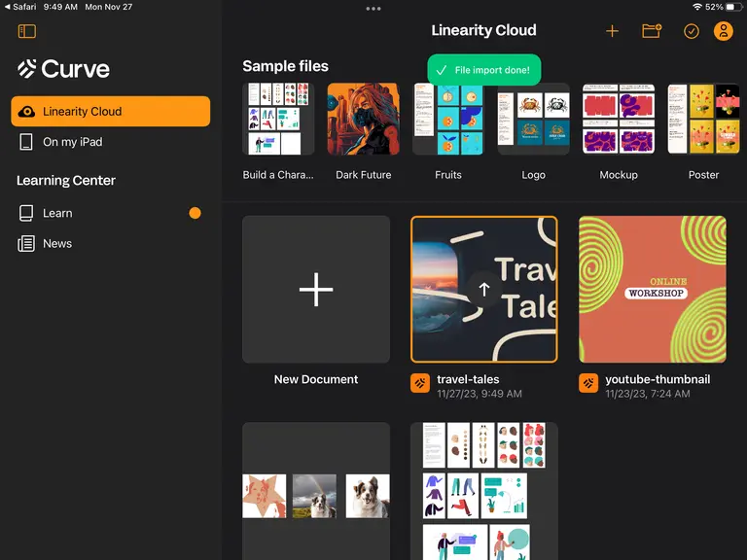The height and width of the screenshot is (560, 747).
Task: Open the Dark Future sample file
Action: 364,119
